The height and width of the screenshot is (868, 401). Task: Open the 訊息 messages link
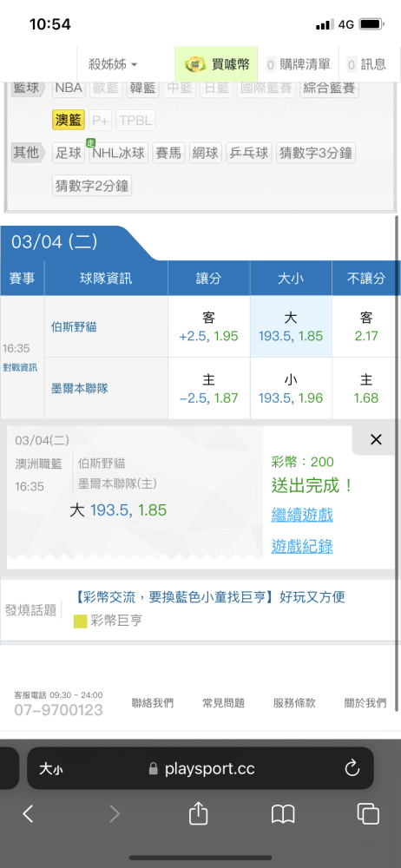coord(366,64)
